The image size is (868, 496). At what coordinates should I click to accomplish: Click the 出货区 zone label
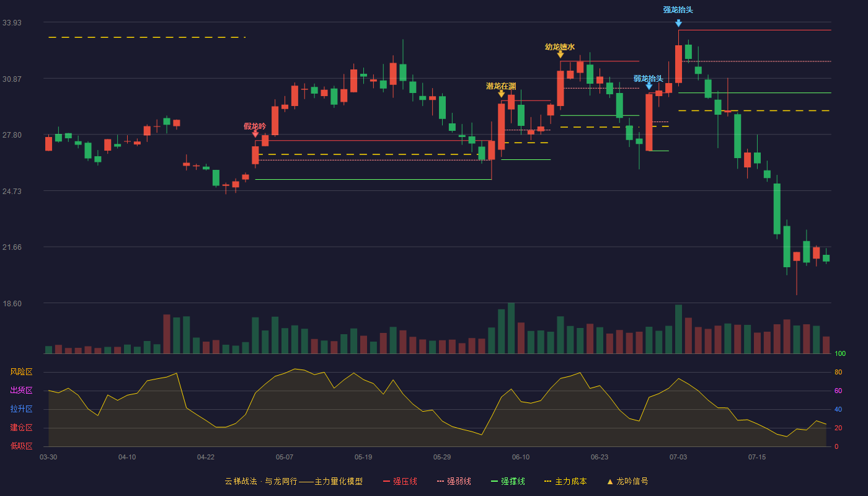point(21,391)
